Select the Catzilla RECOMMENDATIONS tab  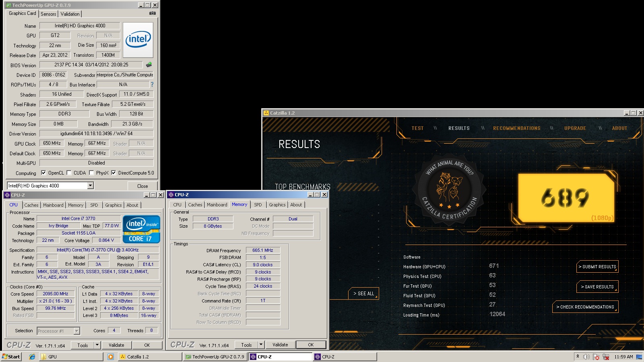[517, 128]
